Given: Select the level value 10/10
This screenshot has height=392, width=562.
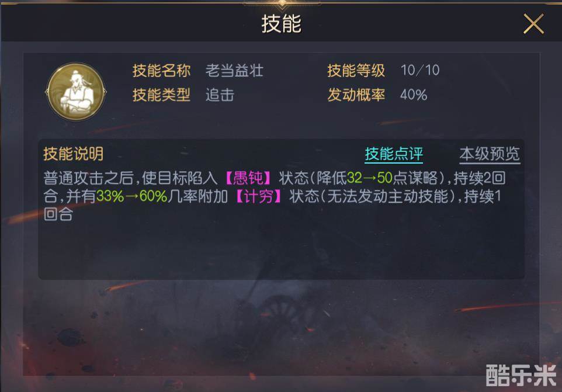Looking at the screenshot, I should pos(420,70).
